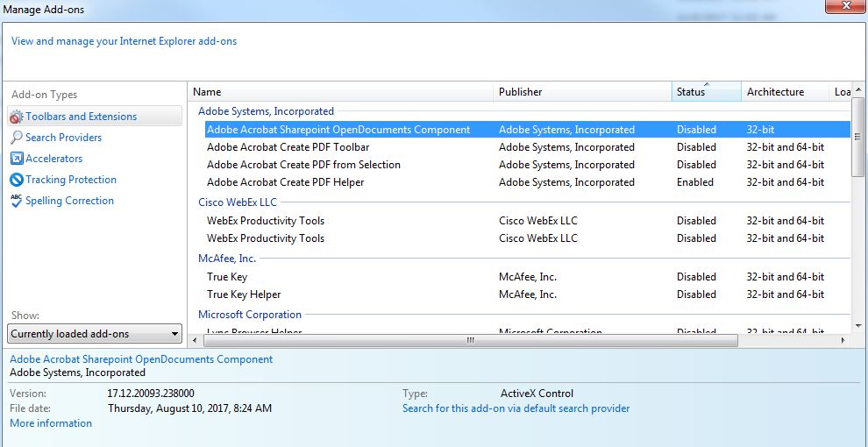The image size is (868, 447).
Task: Open the Search Providers add-on type
Action: coord(64,138)
